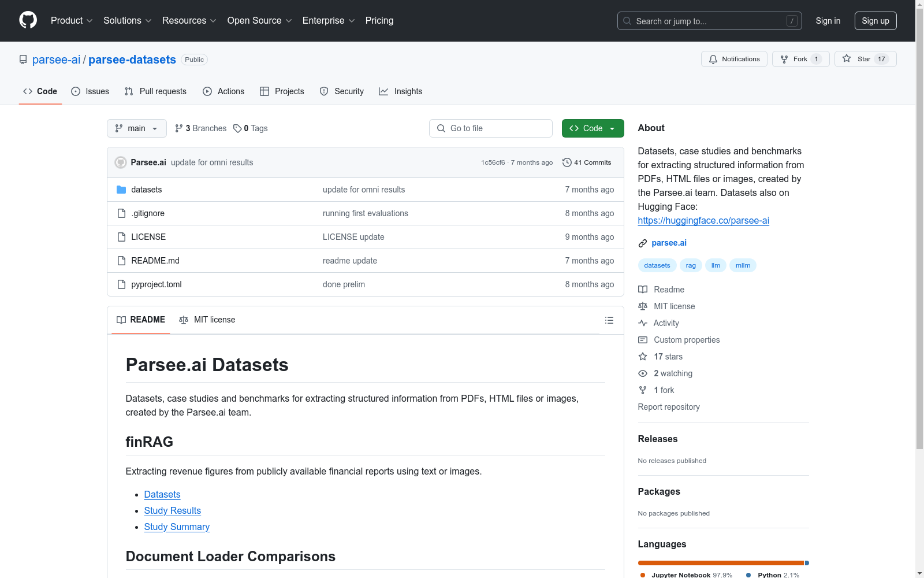Viewport: 924px width, 578px height.
Task: Select the README tab in file panel
Action: [141, 320]
